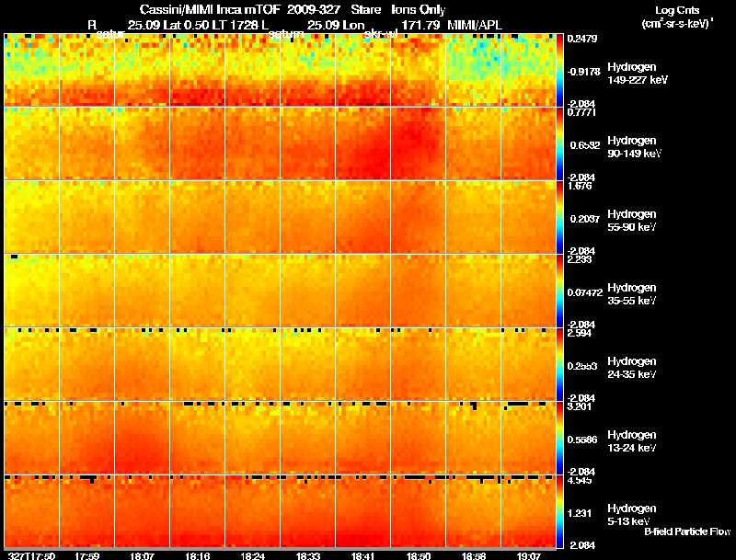This screenshot has height=560, width=736.
Task: Select the colorbar for 5-13 keV row
Action: (x=560, y=511)
